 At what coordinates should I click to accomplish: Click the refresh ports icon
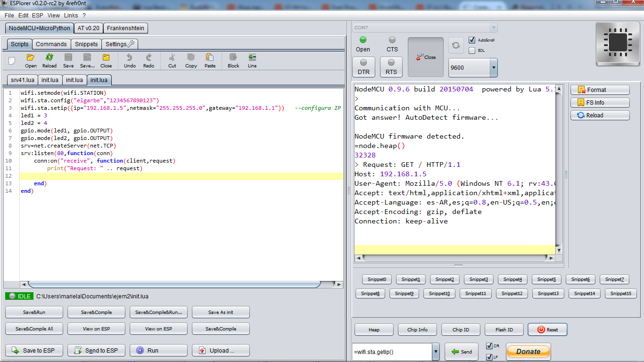456,45
